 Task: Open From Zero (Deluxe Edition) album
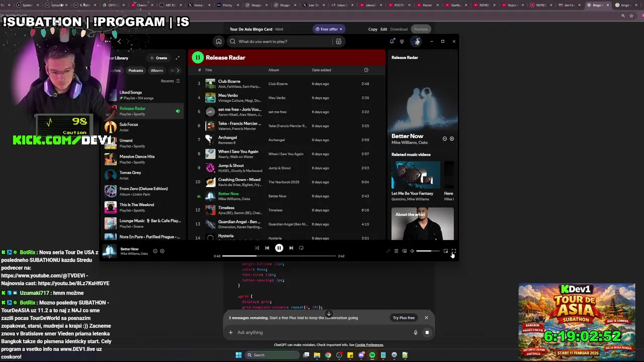143,192
